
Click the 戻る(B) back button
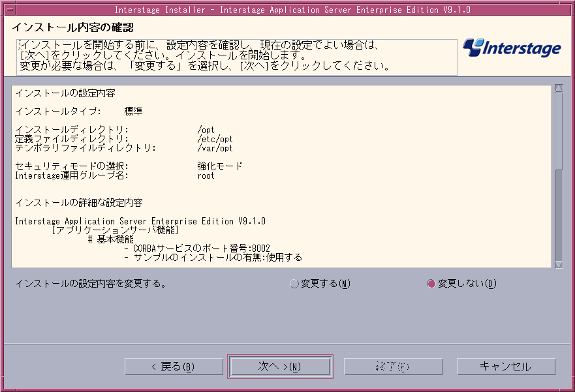tap(174, 367)
